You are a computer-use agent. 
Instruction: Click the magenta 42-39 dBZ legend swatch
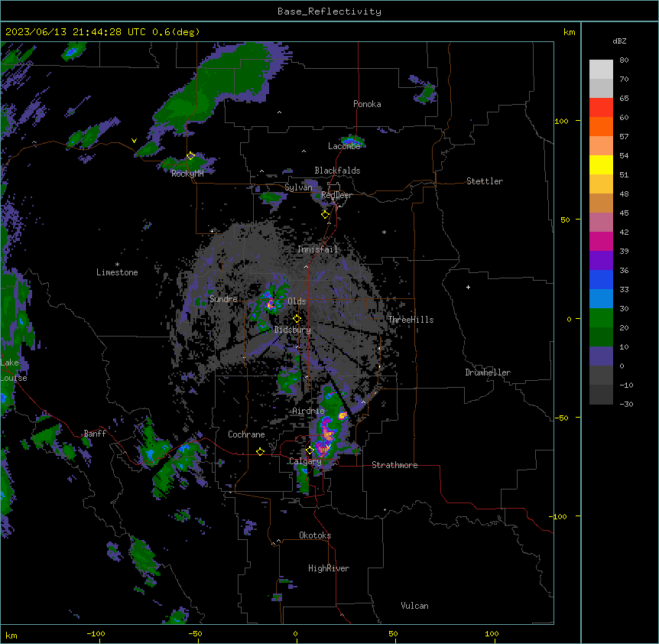[x=601, y=241]
